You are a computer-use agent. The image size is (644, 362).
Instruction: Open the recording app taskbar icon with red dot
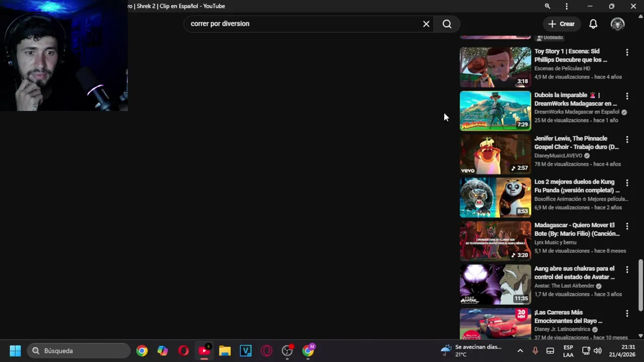pyautogui.click(x=287, y=351)
